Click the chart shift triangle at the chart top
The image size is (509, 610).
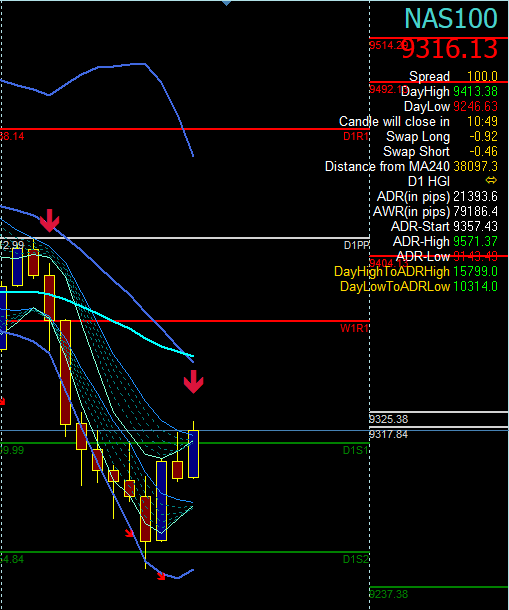click(226, 3)
